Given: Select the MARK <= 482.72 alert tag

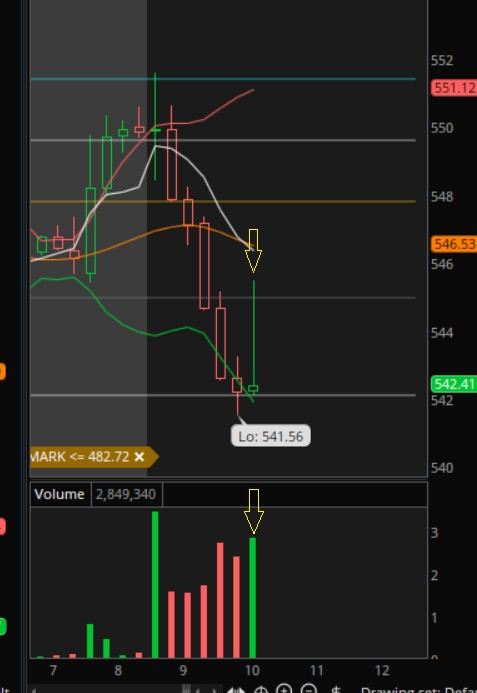Looking at the screenshot, I should [x=94, y=457].
